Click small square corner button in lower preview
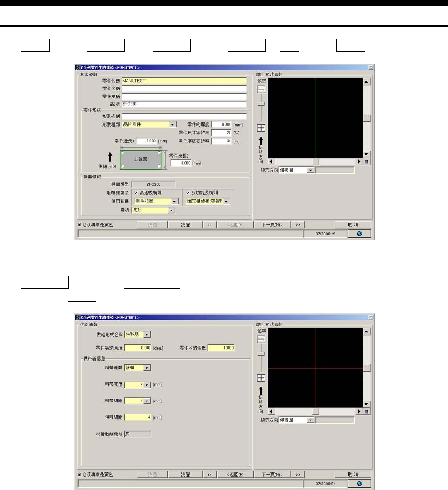This screenshot has width=448, height=490. (366, 412)
